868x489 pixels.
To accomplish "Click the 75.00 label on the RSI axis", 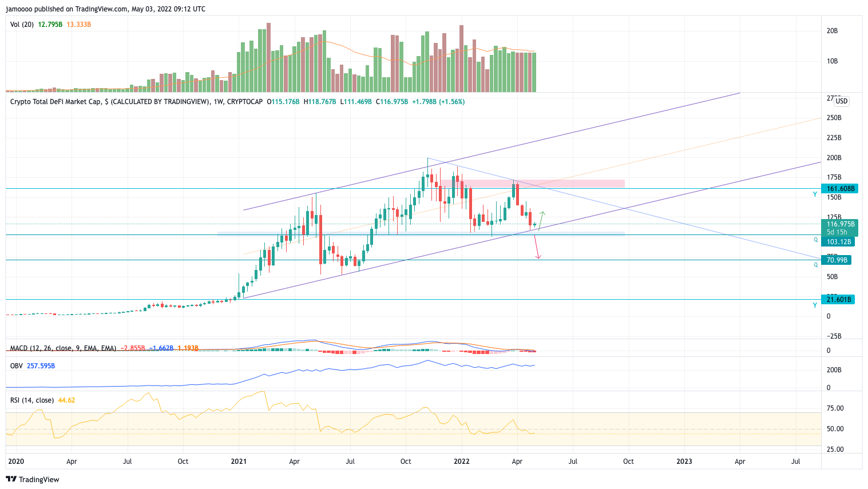I will pyautogui.click(x=835, y=408).
